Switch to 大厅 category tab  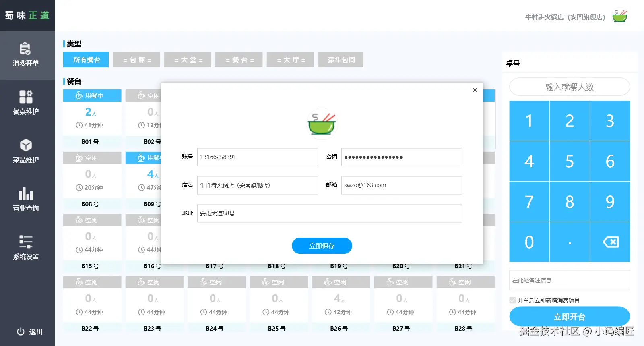[x=290, y=60]
